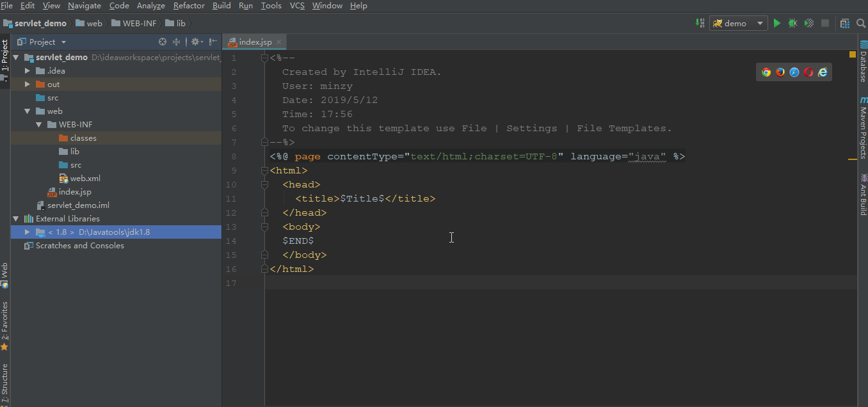Run demo with coverage
Screen dimensions: 868x407
tap(808, 22)
